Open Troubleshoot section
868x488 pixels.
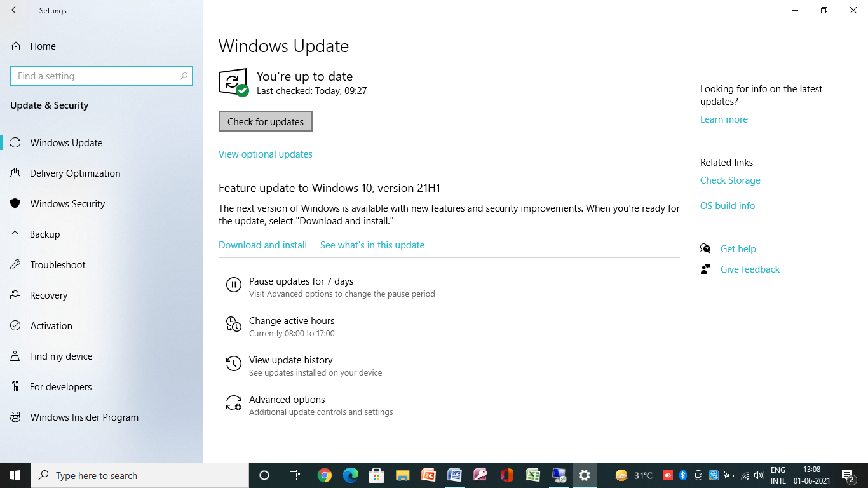click(102, 264)
